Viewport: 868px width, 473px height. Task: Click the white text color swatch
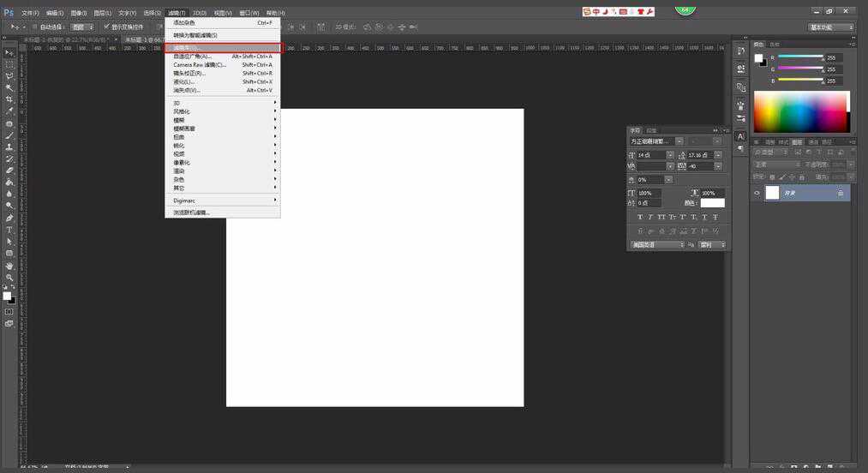(712, 203)
